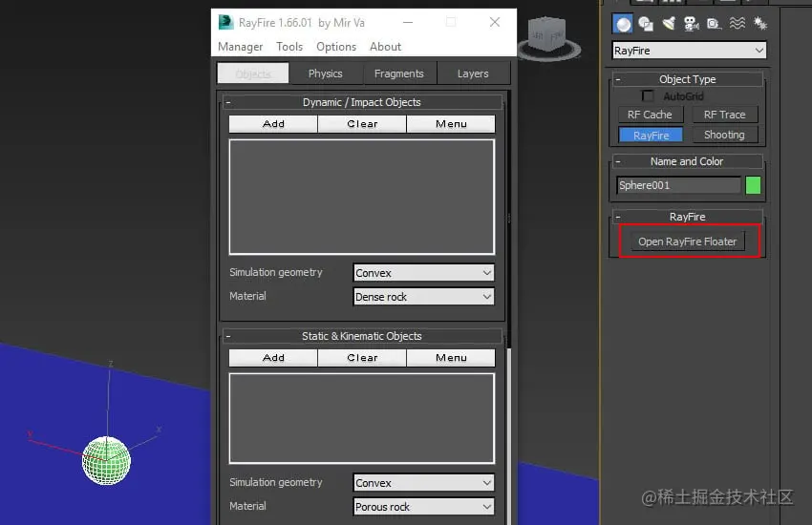Image resolution: width=812 pixels, height=525 pixels.
Task: Click the RayFire object type button
Action: 651,135
